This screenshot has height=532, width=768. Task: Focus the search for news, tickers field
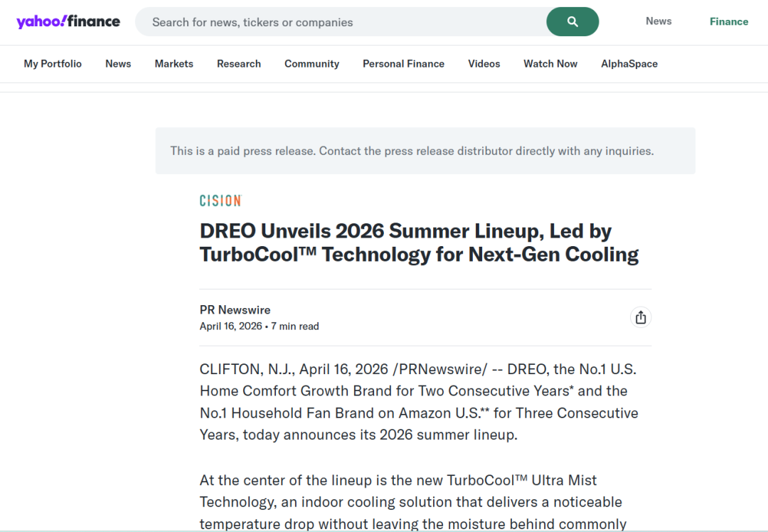tap(341, 22)
